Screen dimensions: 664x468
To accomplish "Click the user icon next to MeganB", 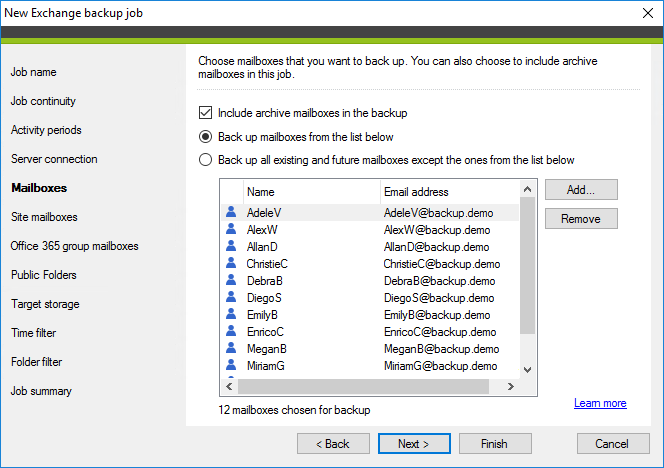I will click(x=231, y=348).
